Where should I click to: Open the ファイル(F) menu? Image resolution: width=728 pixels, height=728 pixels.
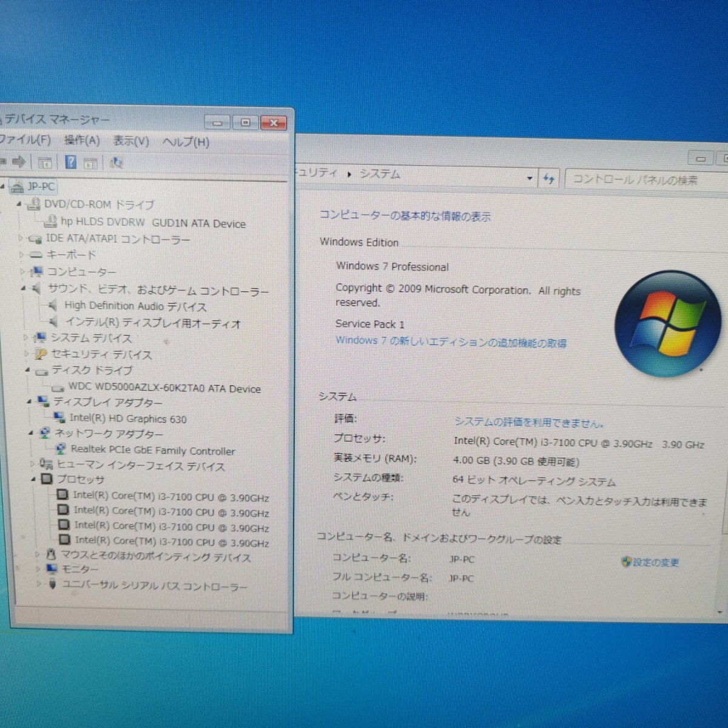coord(24,140)
